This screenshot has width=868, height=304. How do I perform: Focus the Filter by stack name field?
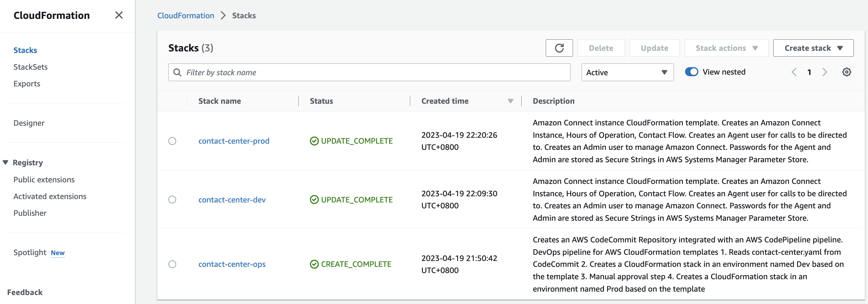[369, 72]
